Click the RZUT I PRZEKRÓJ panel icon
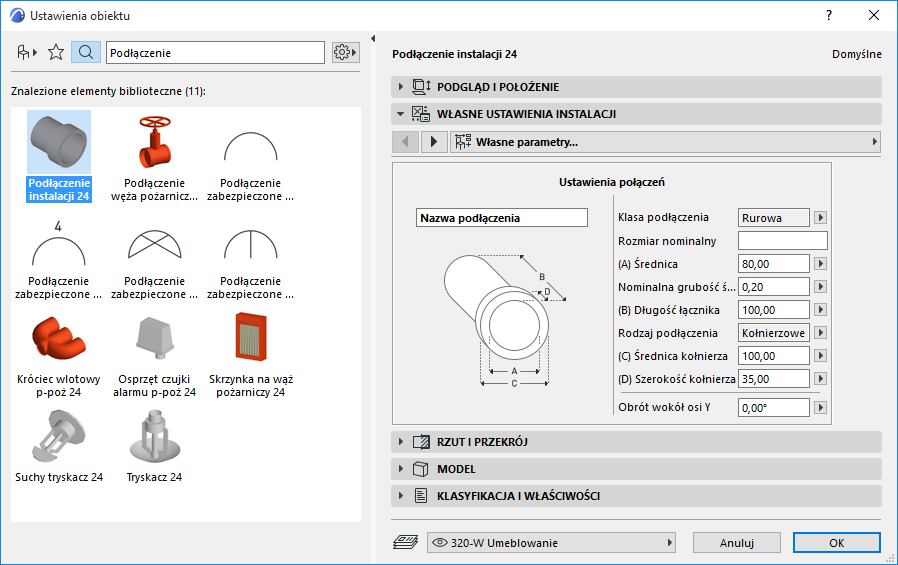Image resolution: width=898 pixels, height=565 pixels. [422, 442]
